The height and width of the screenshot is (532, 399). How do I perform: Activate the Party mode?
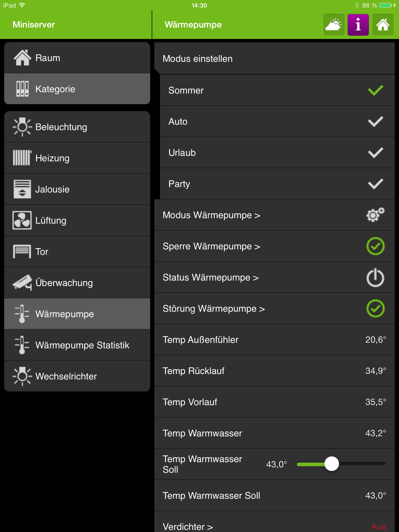375,184
